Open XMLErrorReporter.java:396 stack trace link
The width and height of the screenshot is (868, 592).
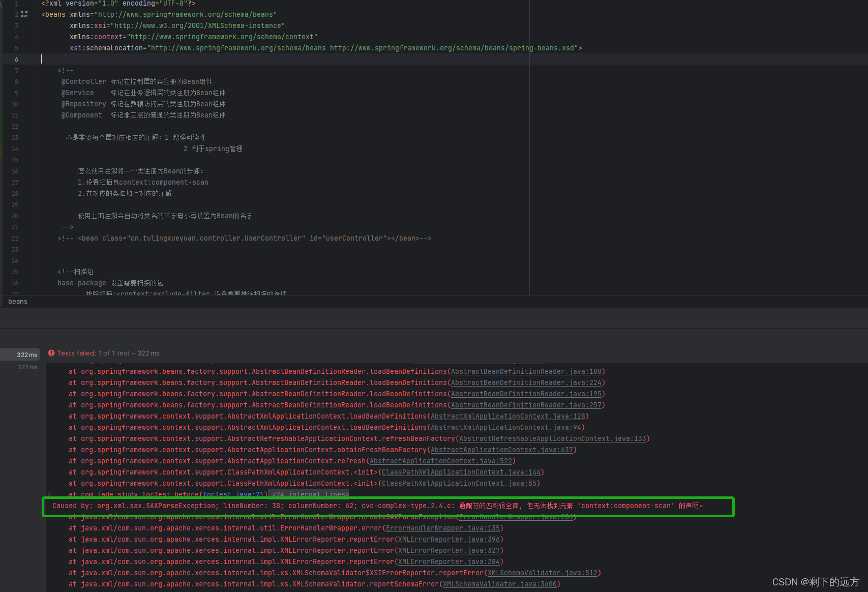tap(448, 539)
